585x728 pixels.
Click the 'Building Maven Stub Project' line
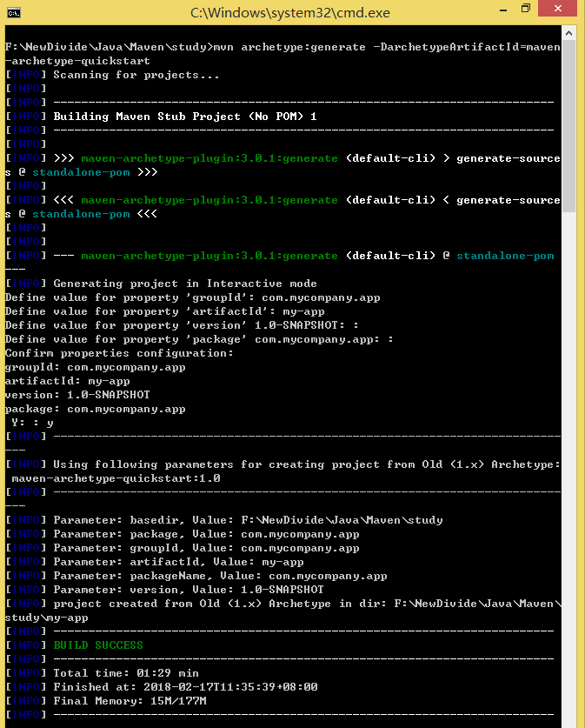point(184,117)
